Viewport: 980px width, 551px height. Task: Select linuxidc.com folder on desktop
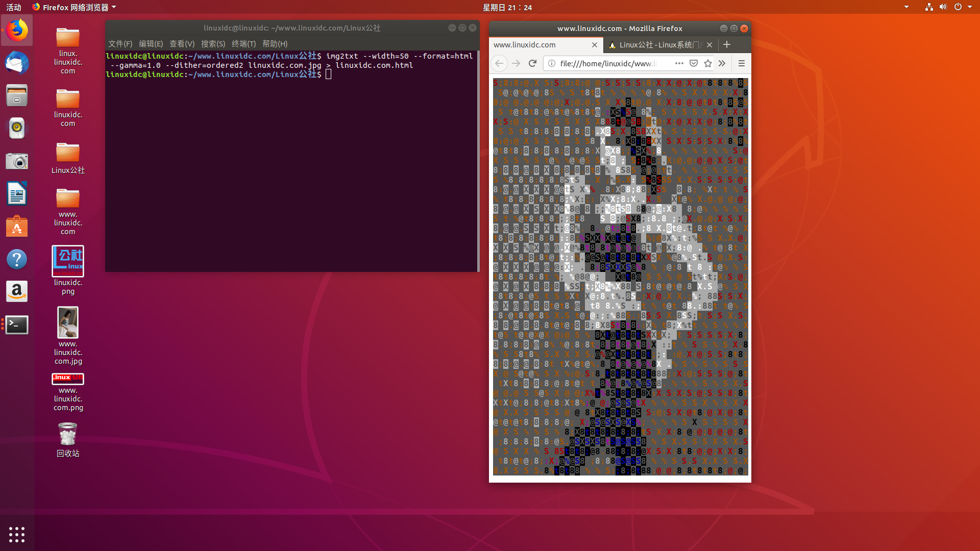click(68, 108)
